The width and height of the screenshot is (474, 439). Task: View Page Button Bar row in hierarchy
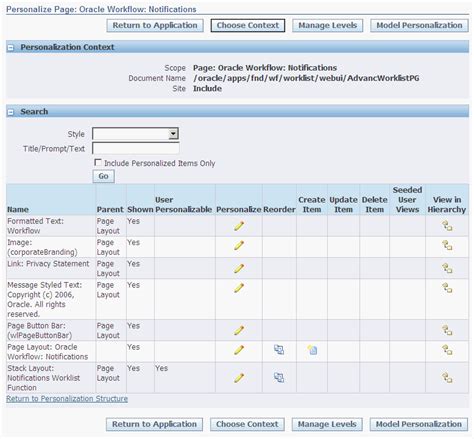(x=447, y=330)
